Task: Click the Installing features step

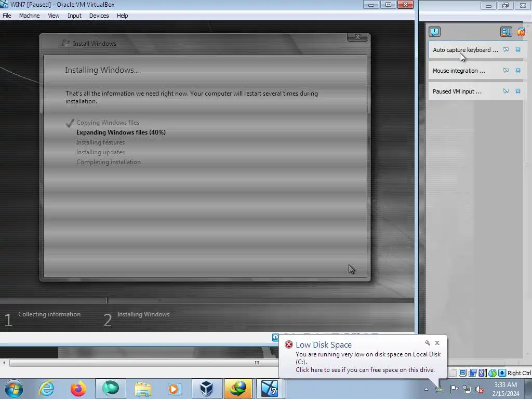Action: [x=100, y=142]
